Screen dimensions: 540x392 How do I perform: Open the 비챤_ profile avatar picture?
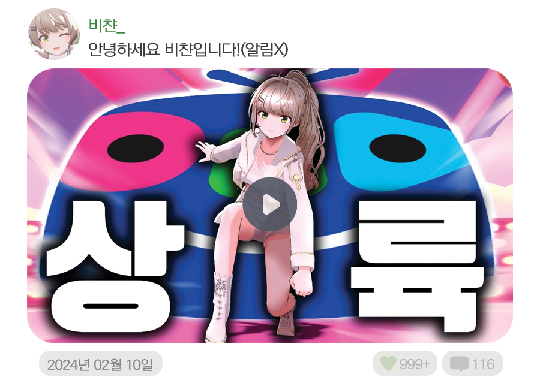click(54, 34)
